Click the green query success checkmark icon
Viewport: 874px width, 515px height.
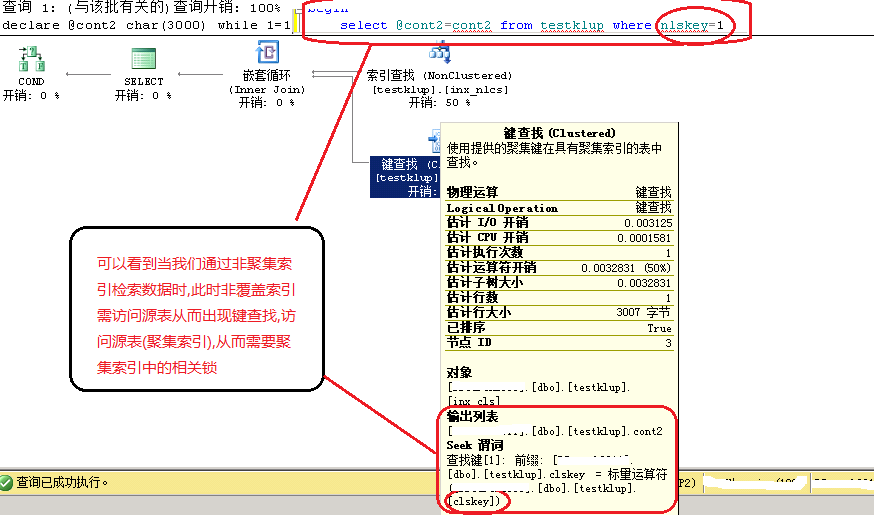click(x=8, y=482)
